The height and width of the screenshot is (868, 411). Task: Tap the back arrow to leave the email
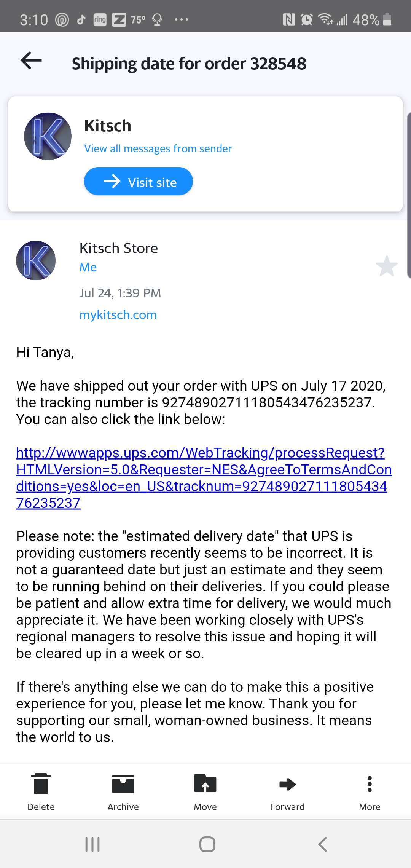point(30,61)
